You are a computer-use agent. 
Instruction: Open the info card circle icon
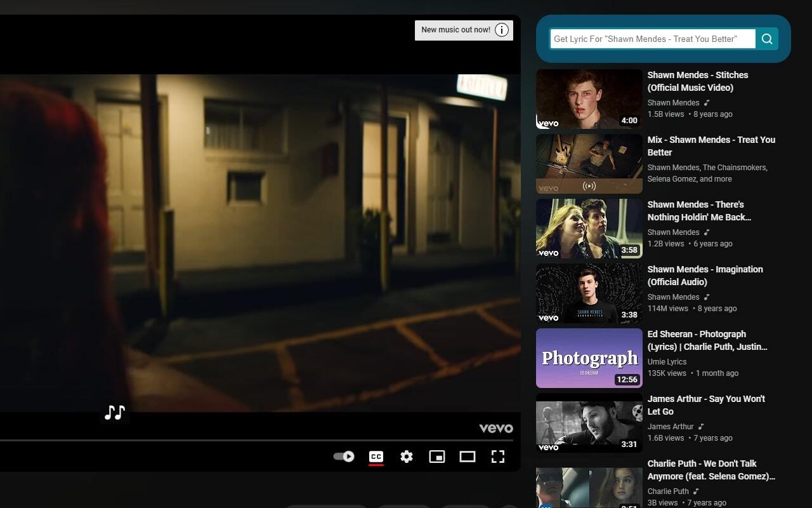point(502,30)
